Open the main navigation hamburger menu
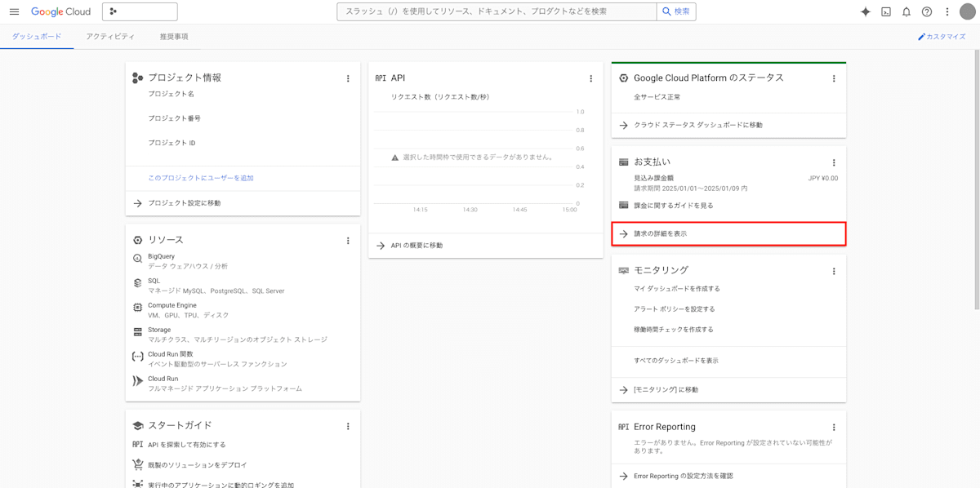980x488 pixels. tap(14, 11)
